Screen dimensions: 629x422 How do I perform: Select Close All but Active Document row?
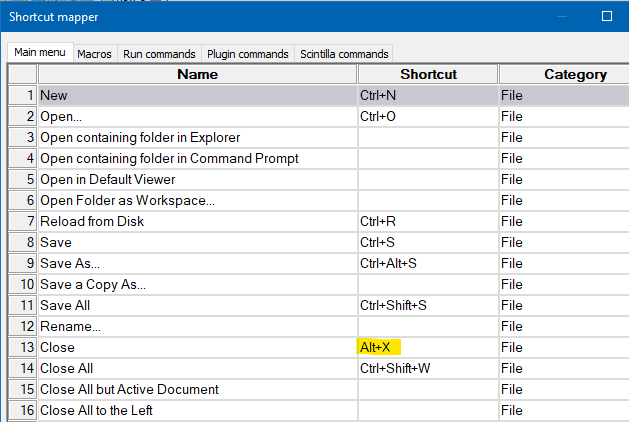[197, 389]
